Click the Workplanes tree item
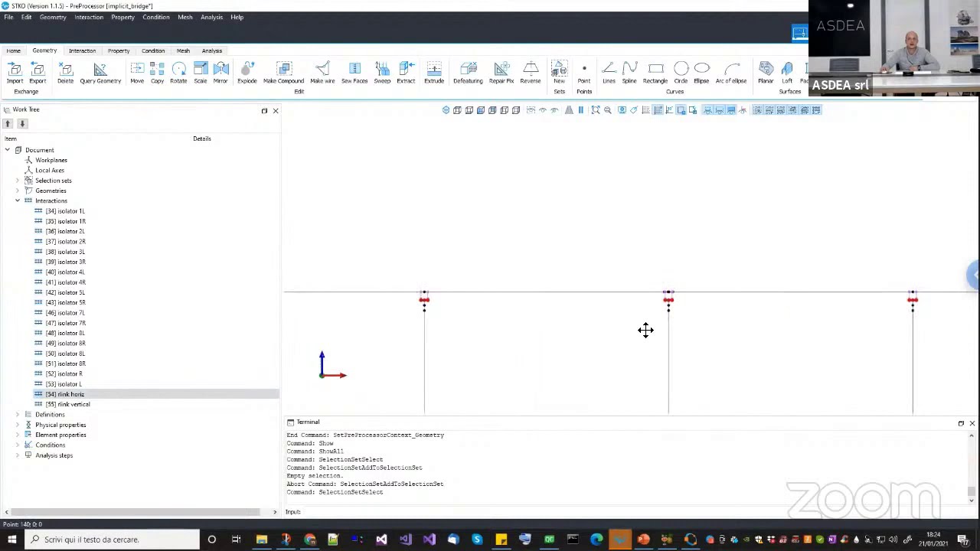980x551 pixels. [51, 160]
